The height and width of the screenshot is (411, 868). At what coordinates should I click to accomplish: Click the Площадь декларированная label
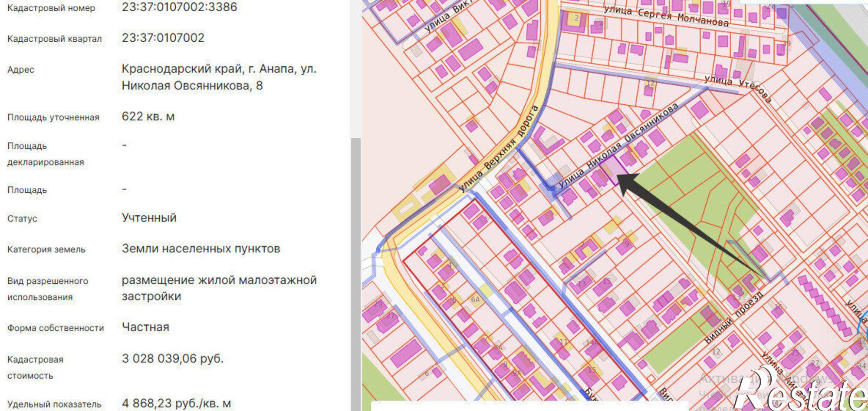(x=46, y=154)
